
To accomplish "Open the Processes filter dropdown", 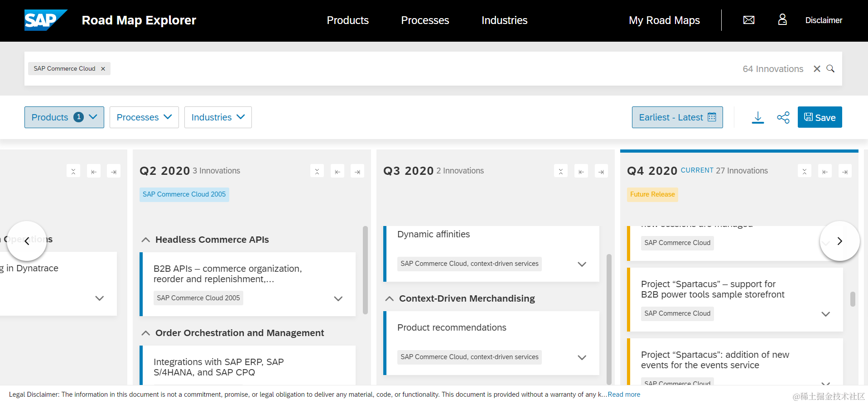I will [x=144, y=117].
